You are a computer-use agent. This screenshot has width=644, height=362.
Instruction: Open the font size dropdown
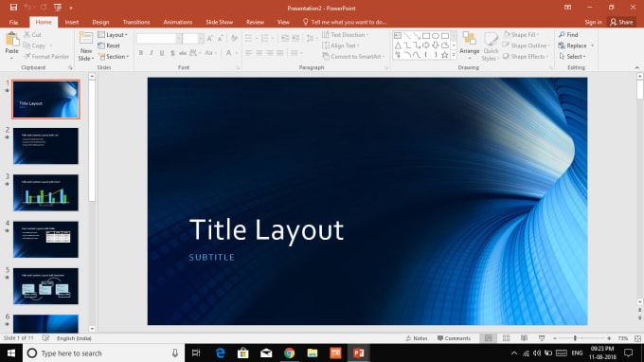pos(201,39)
